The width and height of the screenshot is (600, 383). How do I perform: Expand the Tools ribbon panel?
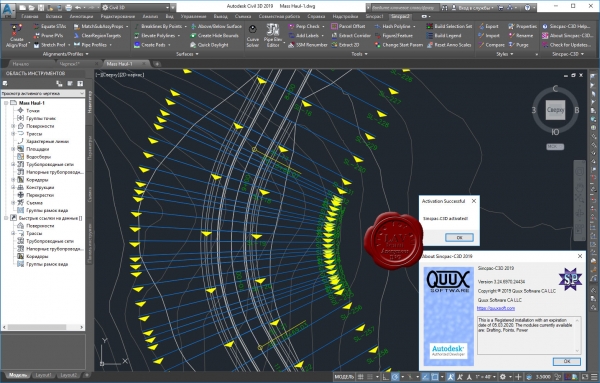click(x=359, y=54)
